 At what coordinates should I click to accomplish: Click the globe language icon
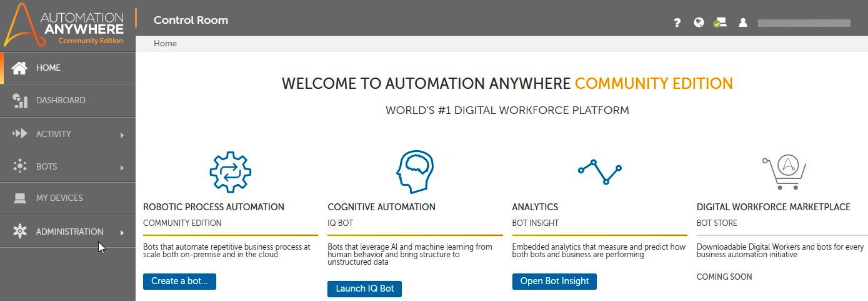click(x=699, y=23)
